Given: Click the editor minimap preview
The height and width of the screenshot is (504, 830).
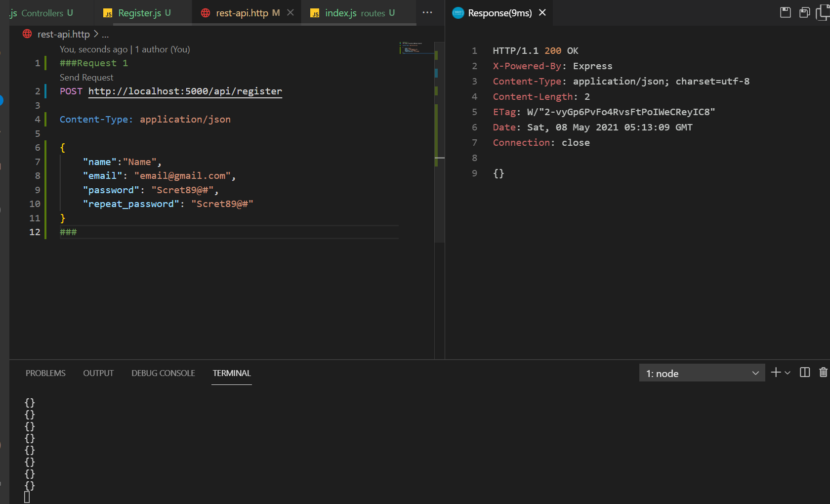Looking at the screenshot, I should (416, 48).
